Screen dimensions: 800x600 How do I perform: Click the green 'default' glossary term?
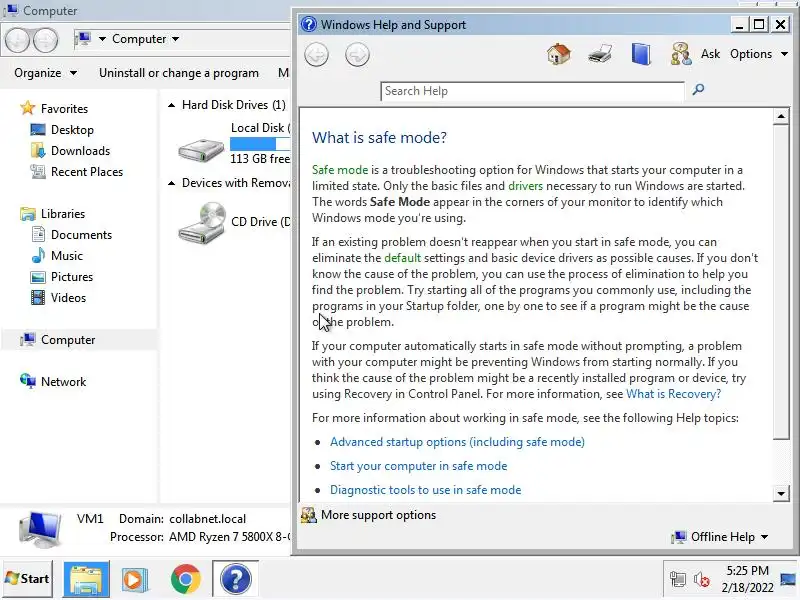click(x=403, y=258)
